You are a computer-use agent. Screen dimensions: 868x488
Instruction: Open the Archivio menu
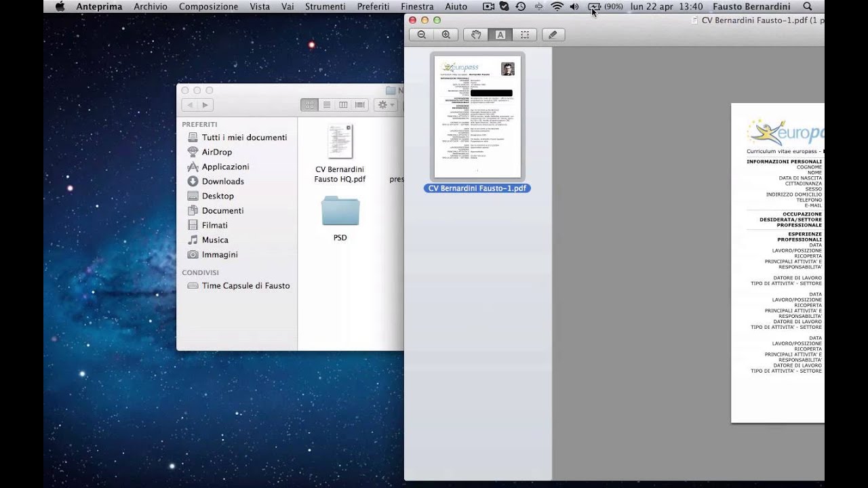(x=151, y=7)
